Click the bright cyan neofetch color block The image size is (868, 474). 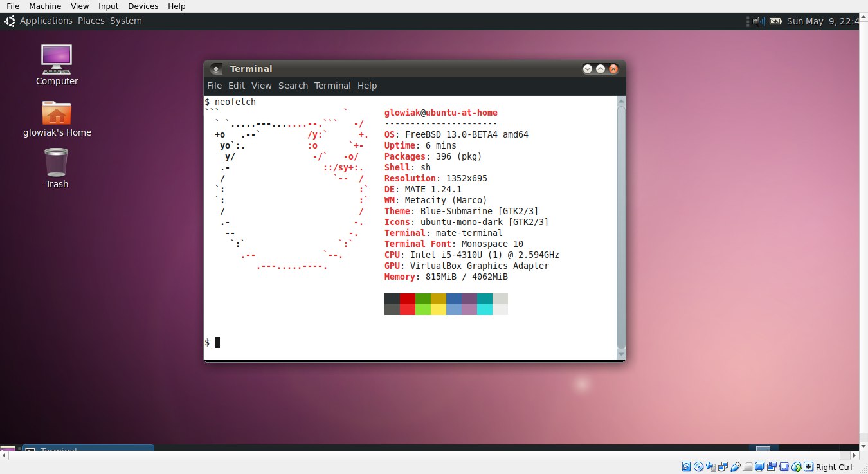(485, 309)
